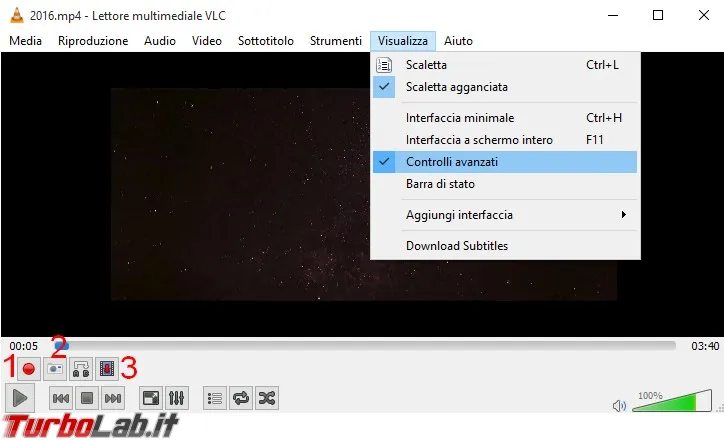Expand the Aggiungi interfaccia submenu
Viewport: 724px width, 440px height.
(x=505, y=215)
